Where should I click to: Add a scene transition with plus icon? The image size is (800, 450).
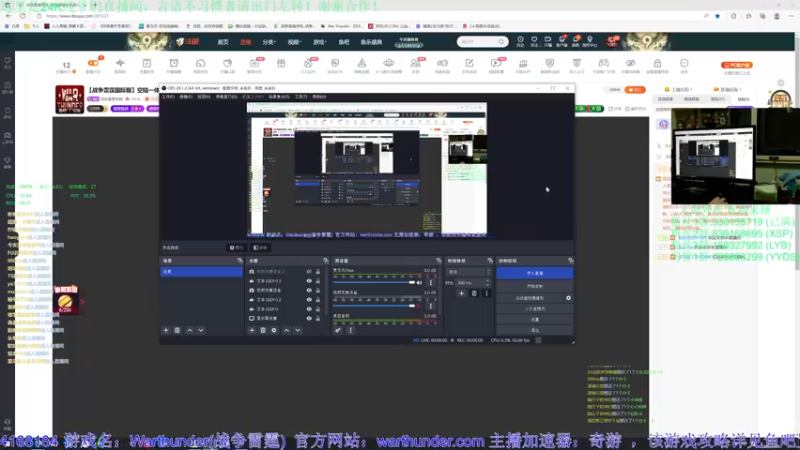(x=461, y=293)
